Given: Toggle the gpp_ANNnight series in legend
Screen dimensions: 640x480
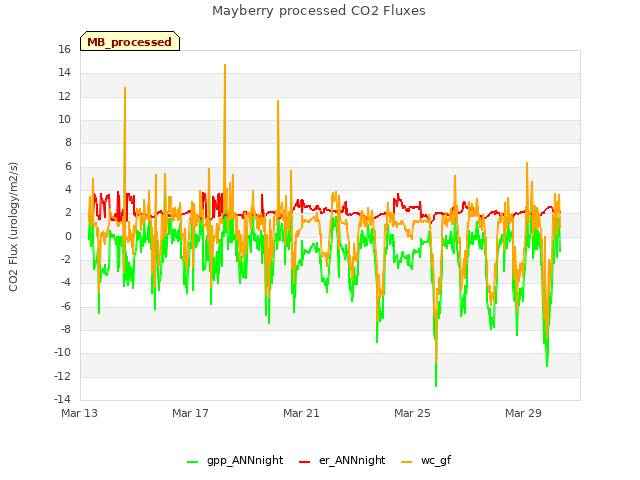Looking at the screenshot, I should 235,460.
